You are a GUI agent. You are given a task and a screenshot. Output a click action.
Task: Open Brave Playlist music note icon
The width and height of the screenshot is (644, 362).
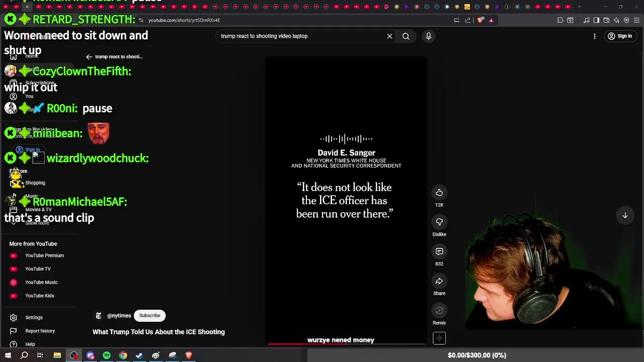(x=586, y=20)
